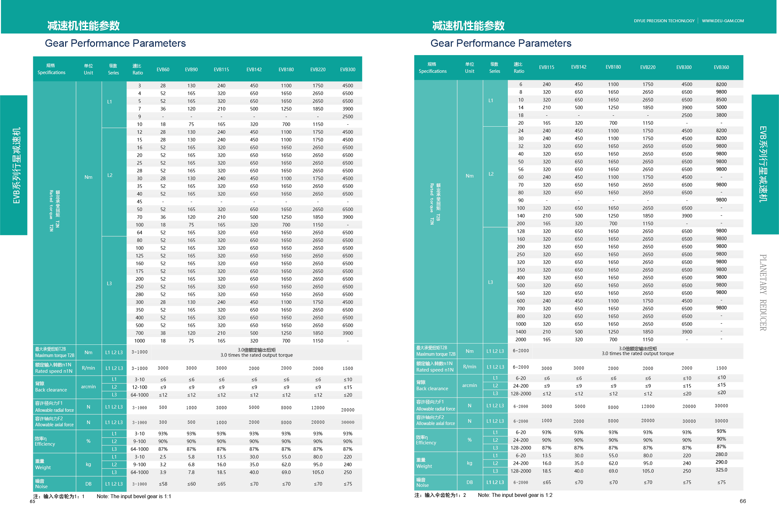Click right Gear Performance Parameters heading

[x=500, y=43]
